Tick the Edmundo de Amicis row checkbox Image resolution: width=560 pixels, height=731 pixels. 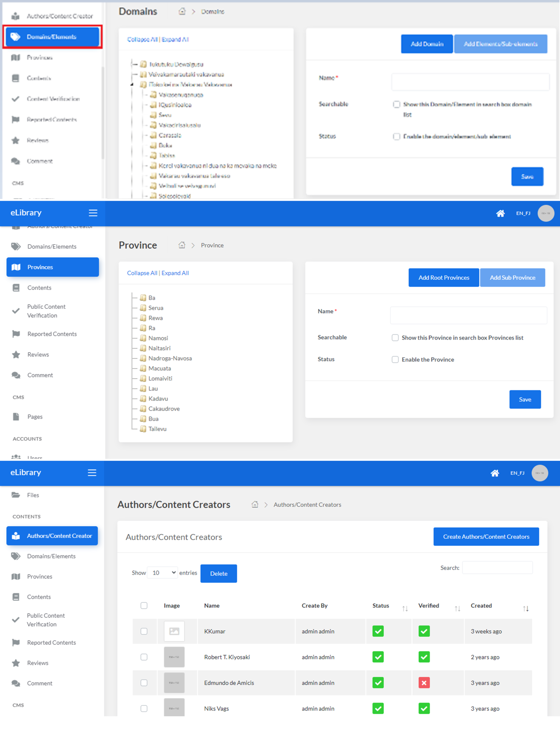[x=144, y=683]
